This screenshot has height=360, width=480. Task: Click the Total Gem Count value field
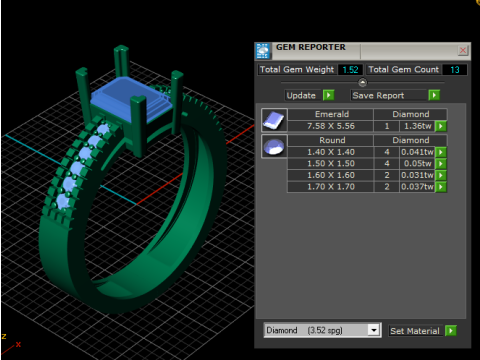455,70
